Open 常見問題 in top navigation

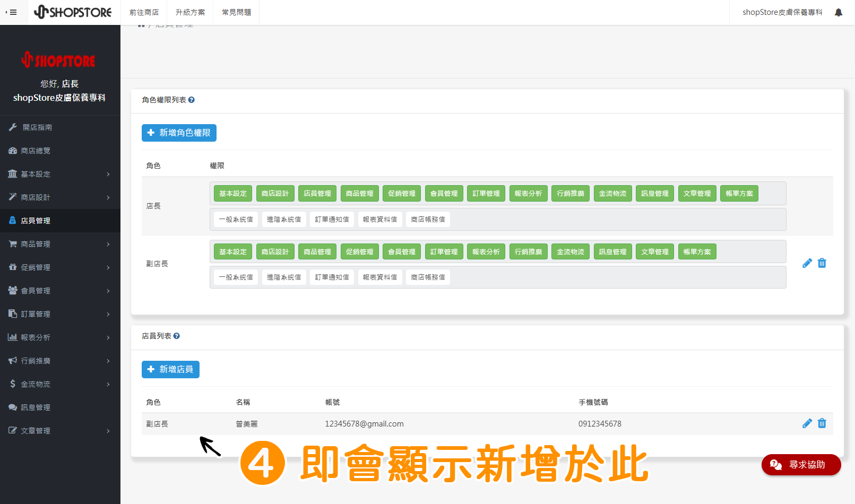click(236, 12)
